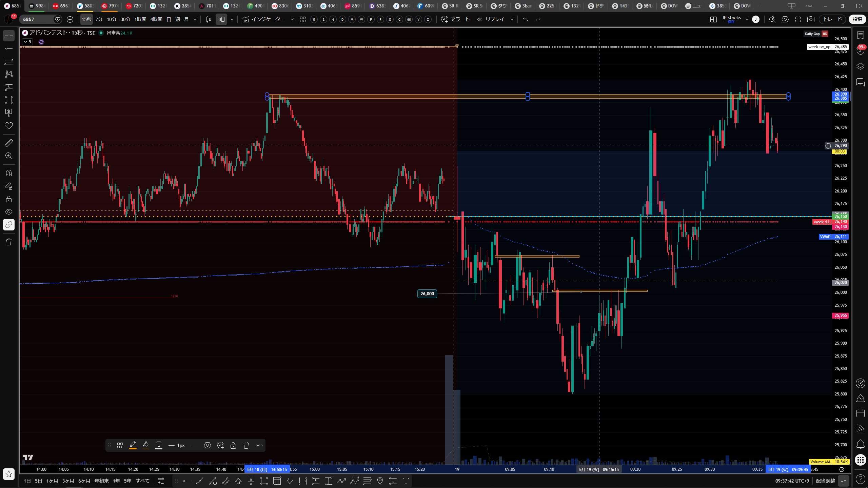Screen dimensions: 868x488
Task: Click the トレード button
Action: (832, 19)
